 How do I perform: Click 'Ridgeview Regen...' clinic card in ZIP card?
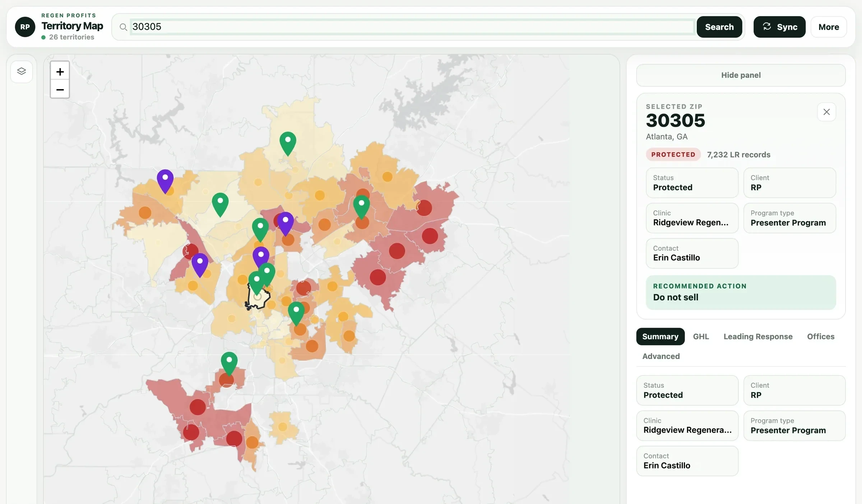[692, 218]
